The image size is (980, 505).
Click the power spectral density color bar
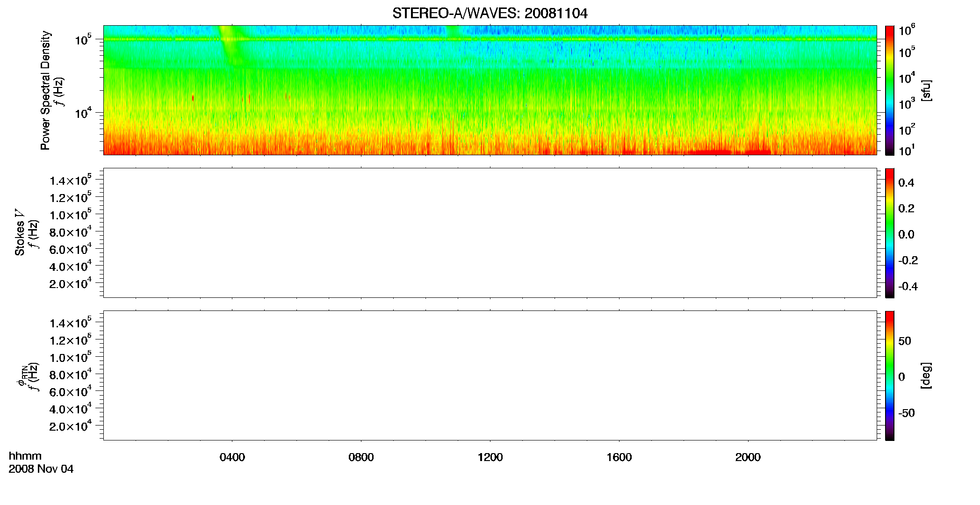(890, 90)
